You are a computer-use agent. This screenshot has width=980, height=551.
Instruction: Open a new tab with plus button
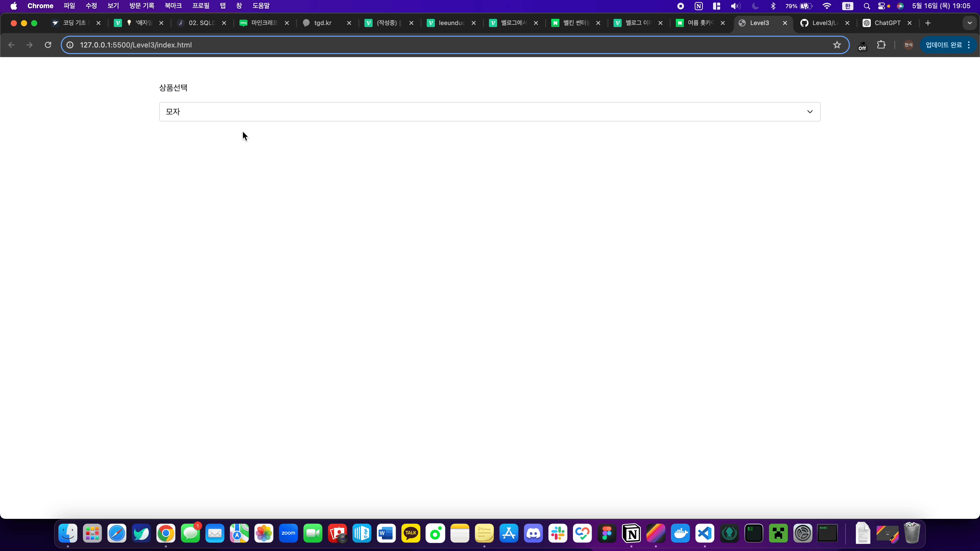click(x=928, y=23)
